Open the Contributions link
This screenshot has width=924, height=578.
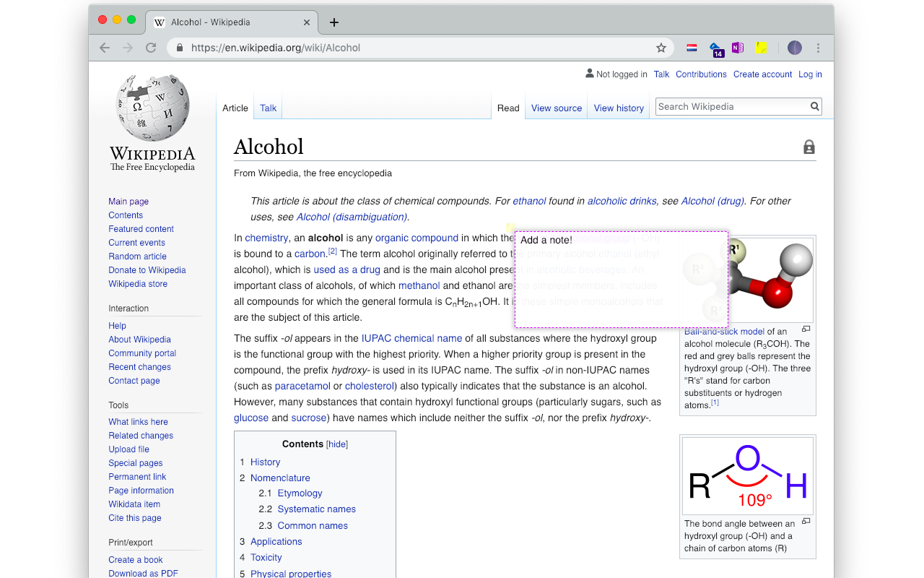tap(701, 74)
